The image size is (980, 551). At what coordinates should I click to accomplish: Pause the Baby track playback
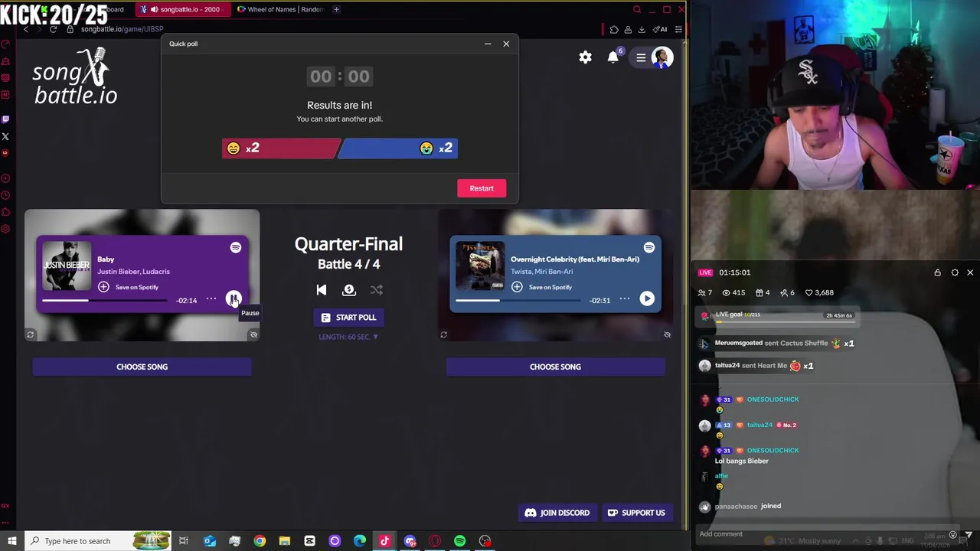(x=234, y=299)
